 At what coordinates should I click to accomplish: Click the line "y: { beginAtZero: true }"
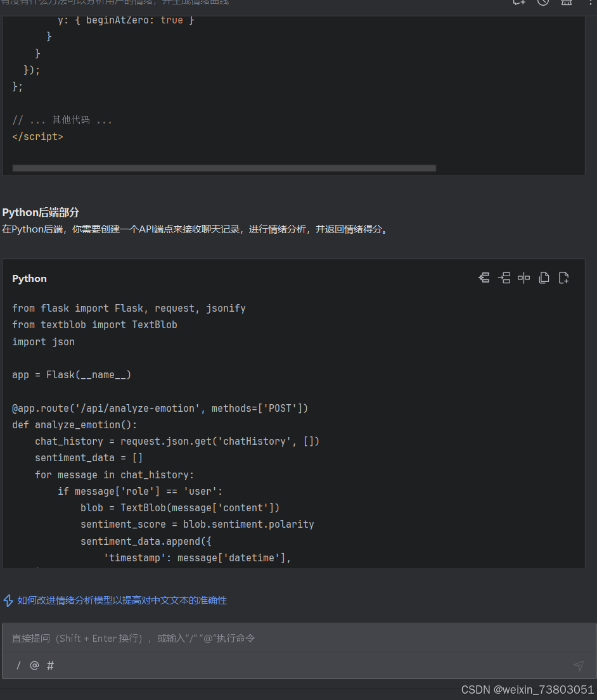click(x=126, y=20)
